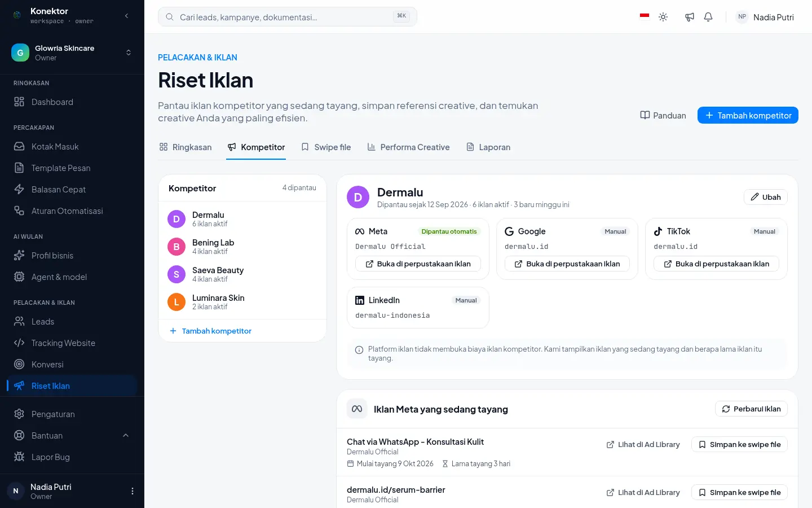Open Aturan Otomatisasi

pyautogui.click(x=72, y=211)
